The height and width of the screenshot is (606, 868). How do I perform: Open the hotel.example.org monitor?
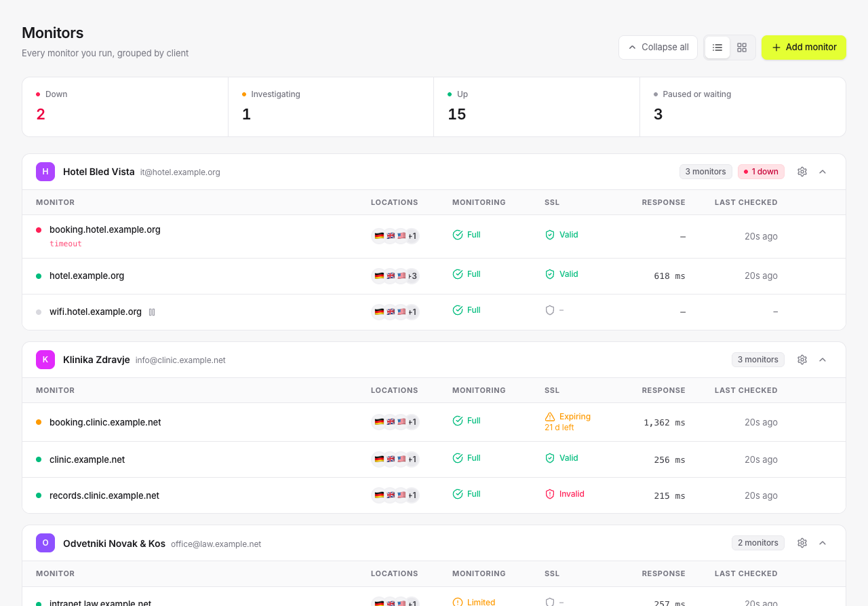pos(87,276)
